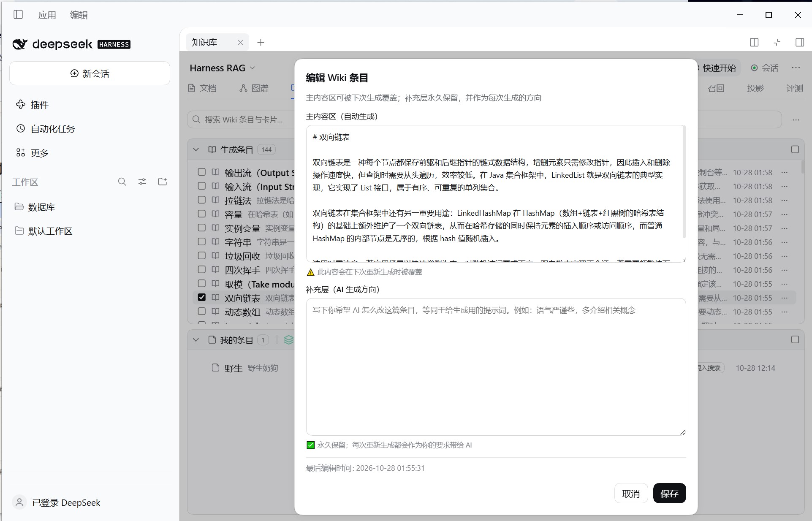The image size is (812, 521).
Task: Collapse the 我的条目 section
Action: [196, 340]
